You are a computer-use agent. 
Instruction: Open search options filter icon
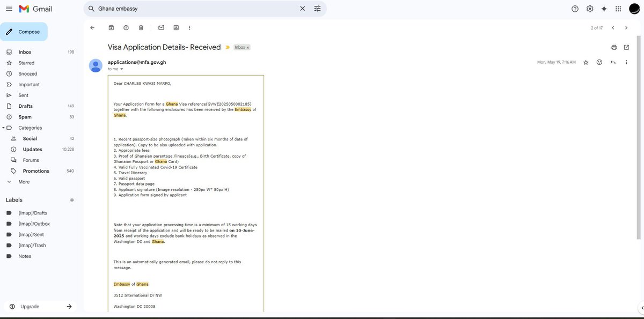click(317, 9)
